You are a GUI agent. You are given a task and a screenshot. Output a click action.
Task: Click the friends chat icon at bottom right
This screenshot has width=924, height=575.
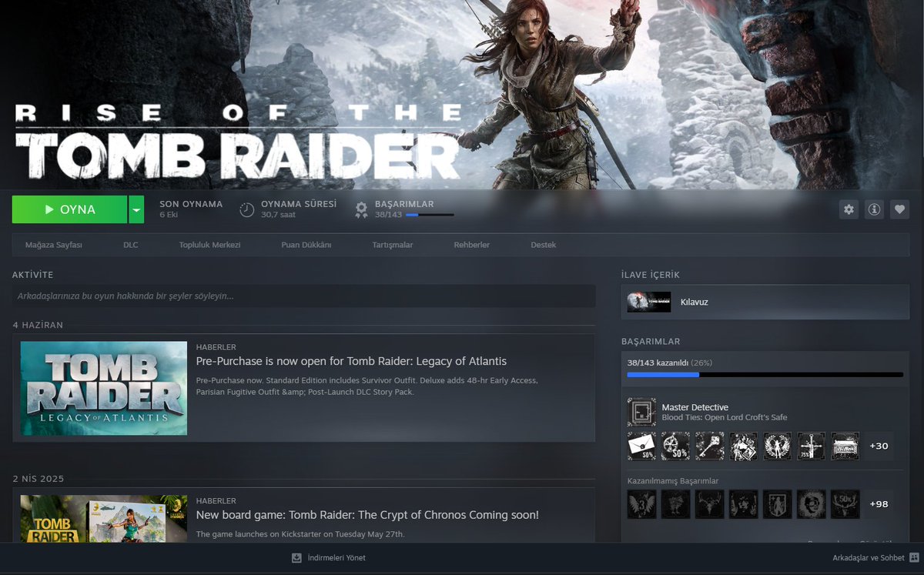[914, 557]
